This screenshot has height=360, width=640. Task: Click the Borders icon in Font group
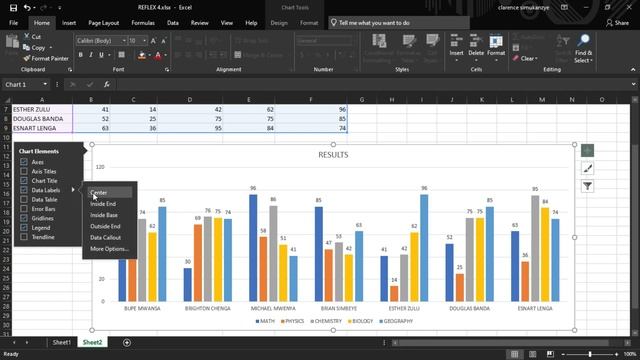pyautogui.click(x=121, y=55)
